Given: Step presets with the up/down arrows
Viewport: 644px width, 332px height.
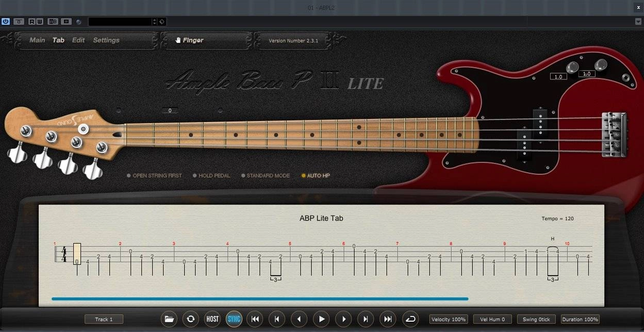Looking at the screenshot, I should coord(154,22).
